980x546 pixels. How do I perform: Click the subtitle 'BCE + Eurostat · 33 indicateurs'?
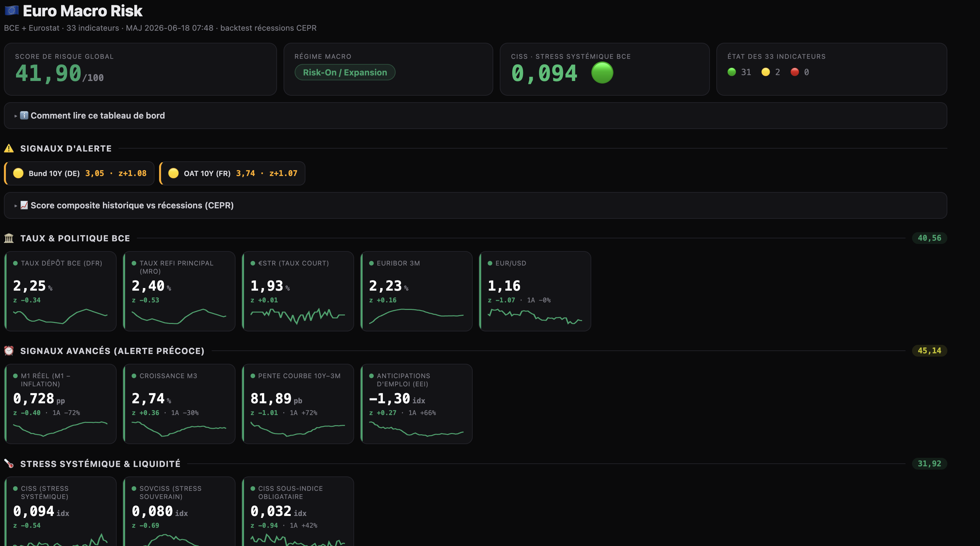[62, 28]
